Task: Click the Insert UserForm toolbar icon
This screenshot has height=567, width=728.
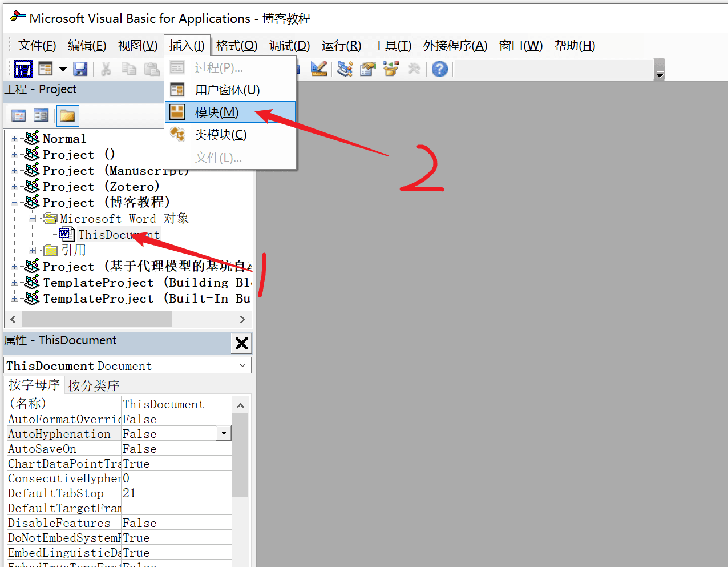Action: [46, 69]
